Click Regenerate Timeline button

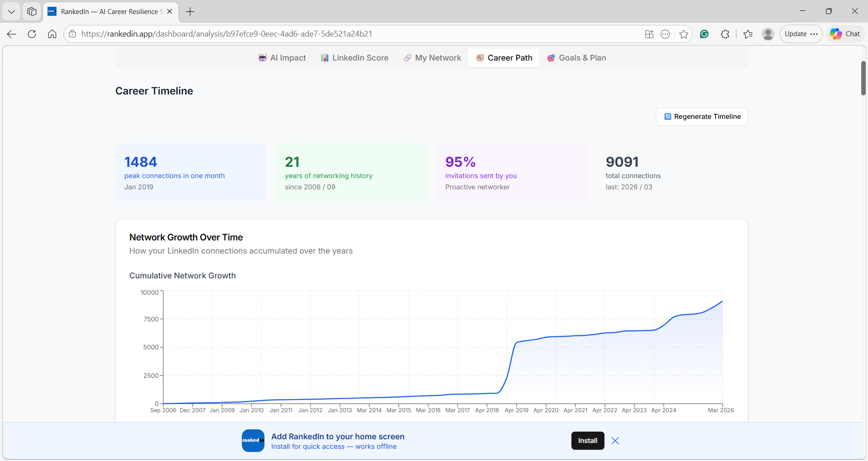tap(702, 117)
